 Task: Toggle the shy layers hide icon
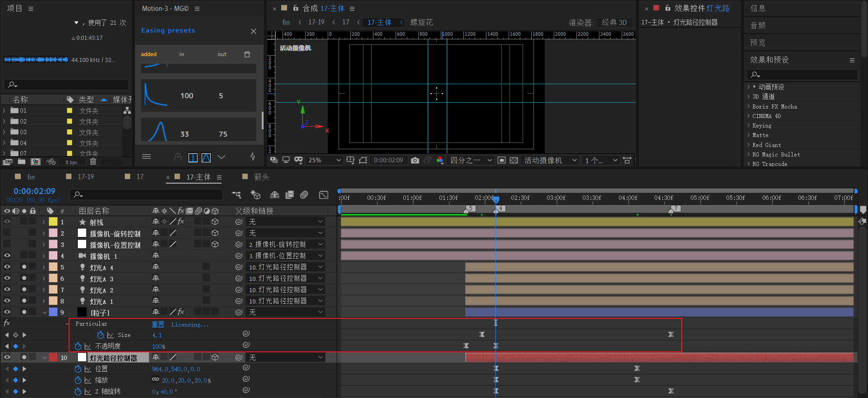tap(274, 194)
